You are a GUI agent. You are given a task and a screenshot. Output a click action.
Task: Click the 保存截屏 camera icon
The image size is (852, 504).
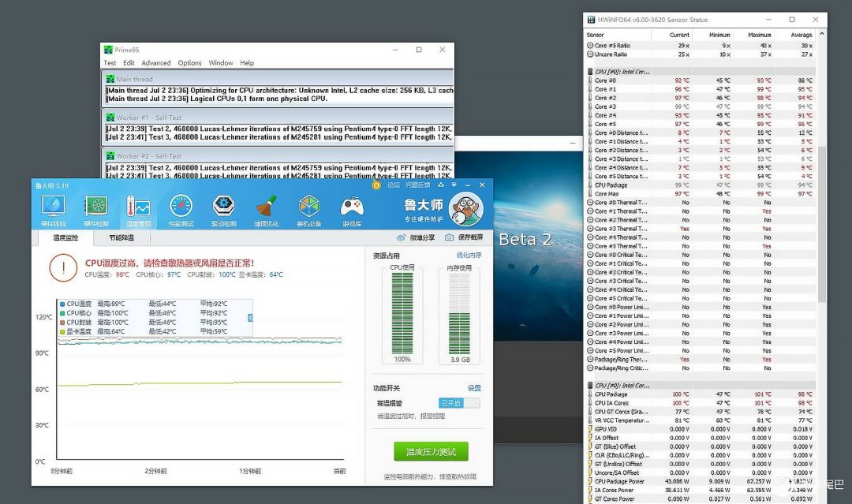449,237
